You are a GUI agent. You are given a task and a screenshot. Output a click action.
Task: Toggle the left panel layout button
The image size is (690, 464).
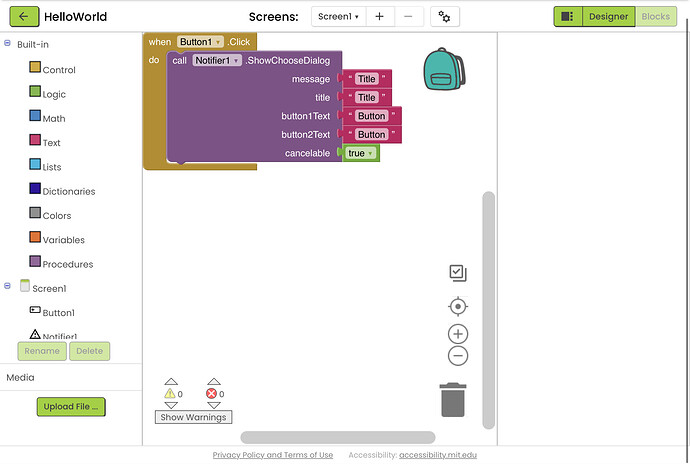point(566,17)
